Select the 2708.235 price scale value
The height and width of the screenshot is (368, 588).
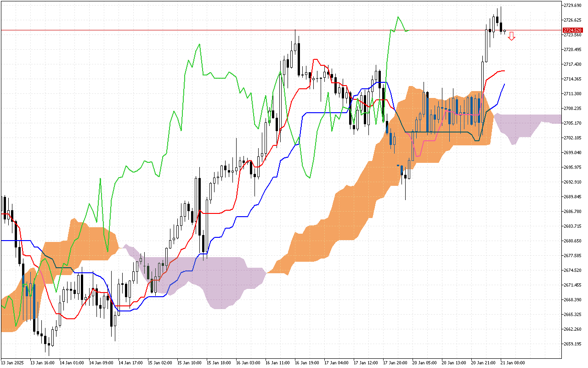pos(572,108)
